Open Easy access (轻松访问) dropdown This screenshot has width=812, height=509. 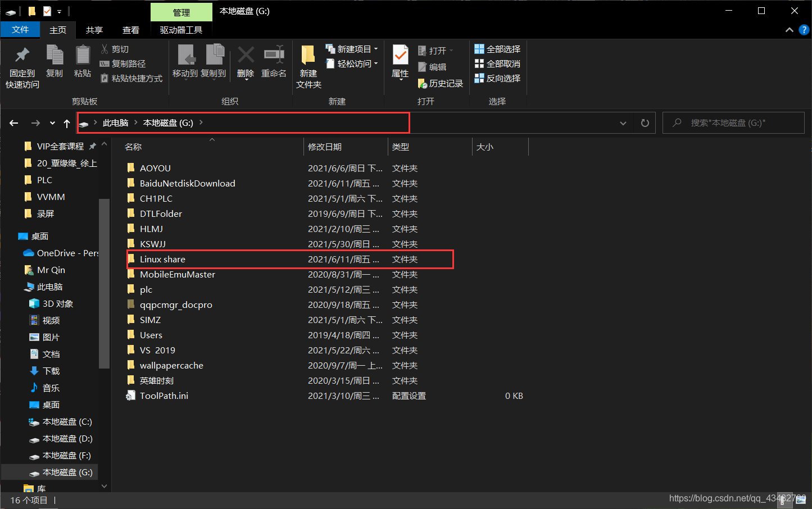point(352,64)
